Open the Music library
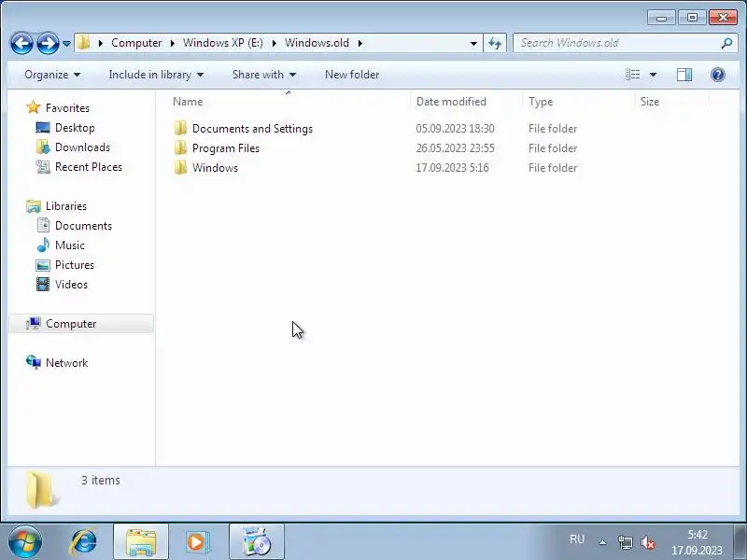 [70, 245]
